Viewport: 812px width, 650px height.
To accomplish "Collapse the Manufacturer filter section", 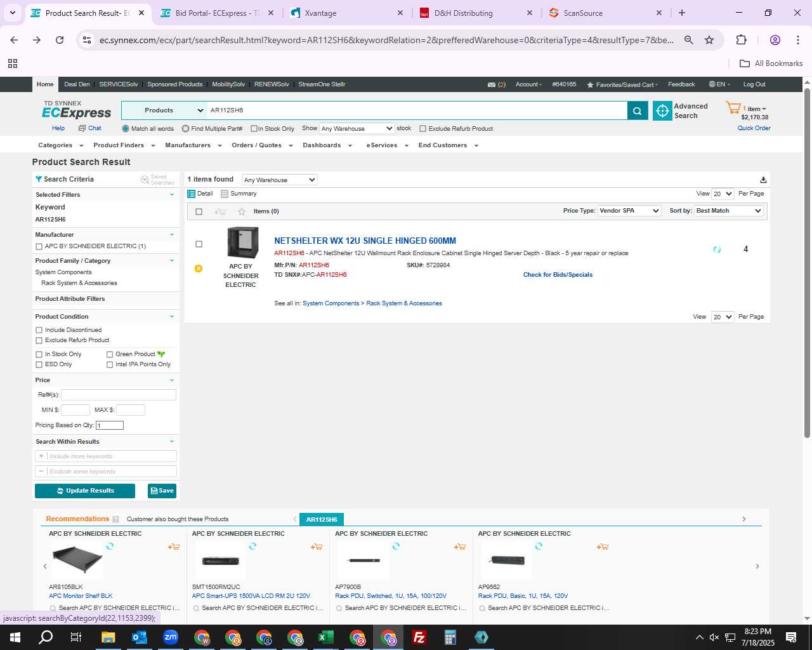I will coord(172,235).
